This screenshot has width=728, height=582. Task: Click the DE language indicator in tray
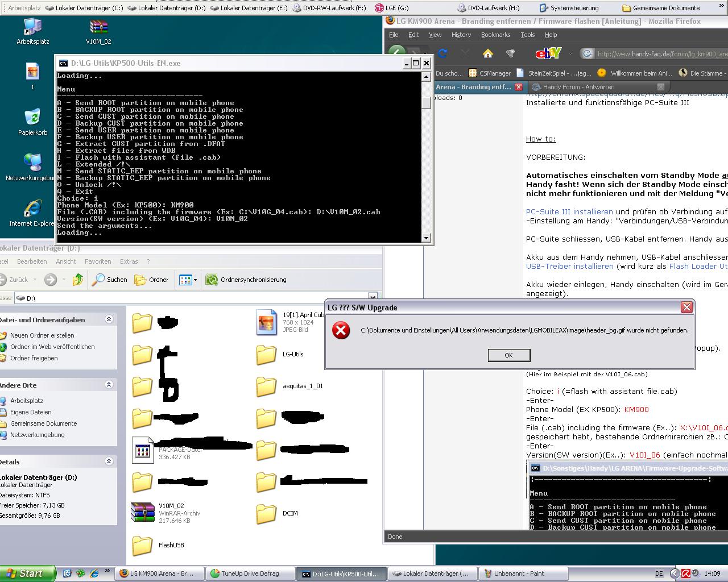coord(659,573)
